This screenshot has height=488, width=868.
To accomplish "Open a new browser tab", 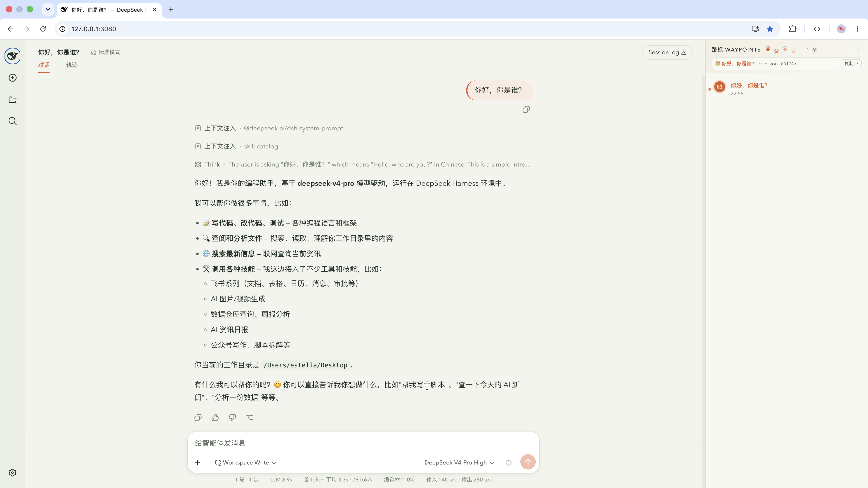I will point(171,9).
